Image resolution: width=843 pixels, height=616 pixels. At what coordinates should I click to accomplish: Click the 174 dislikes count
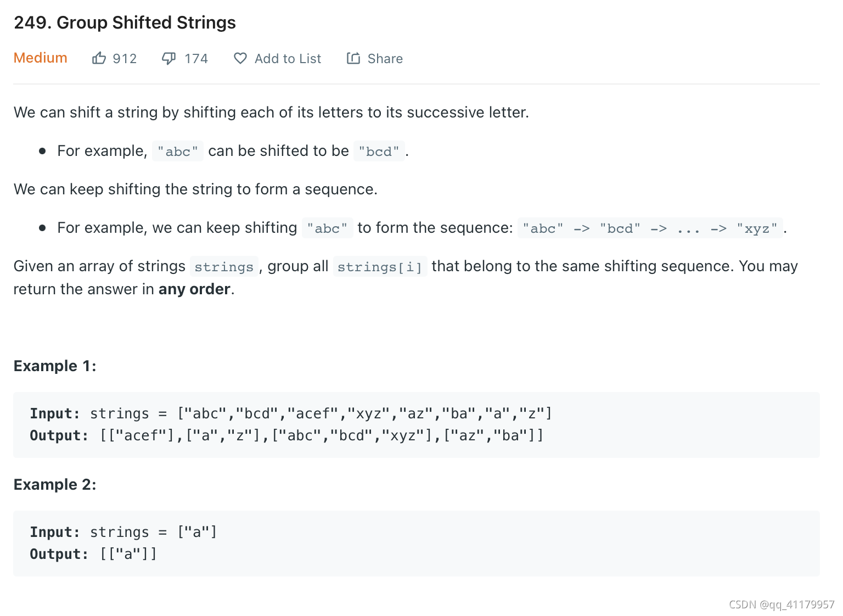pyautogui.click(x=196, y=59)
